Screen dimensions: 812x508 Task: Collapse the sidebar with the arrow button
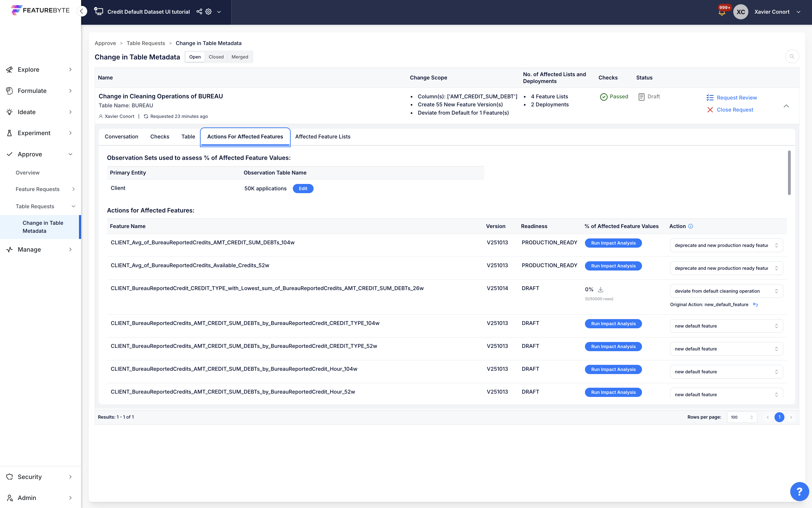pyautogui.click(x=82, y=11)
